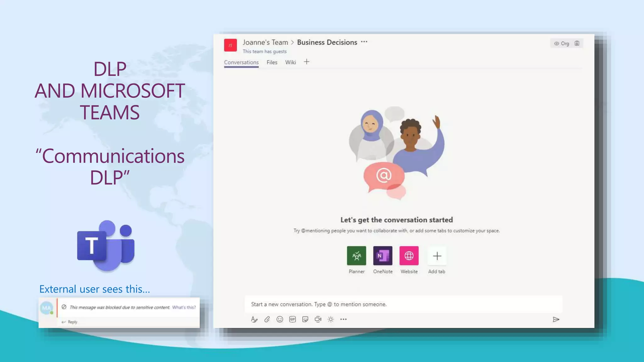Screen dimensions: 644x362
Task: Add a new tab with the plus icon
Action: 307,62
